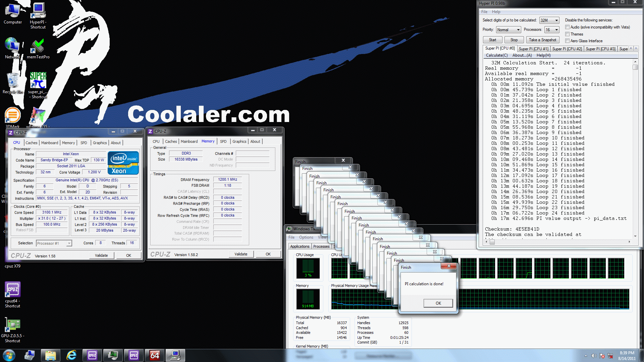Open the Processors 16 dropdown
Screen dimensions: 644x362
(x=552, y=30)
